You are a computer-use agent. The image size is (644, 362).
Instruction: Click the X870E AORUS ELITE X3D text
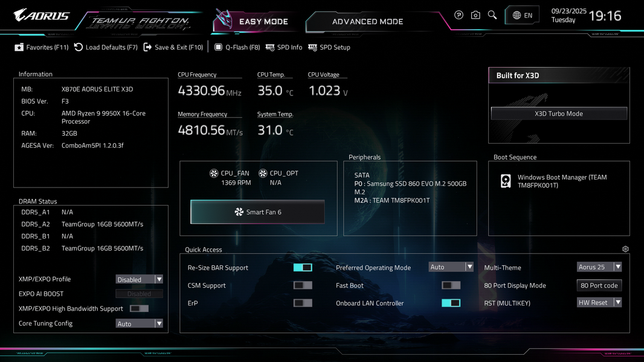tap(97, 89)
